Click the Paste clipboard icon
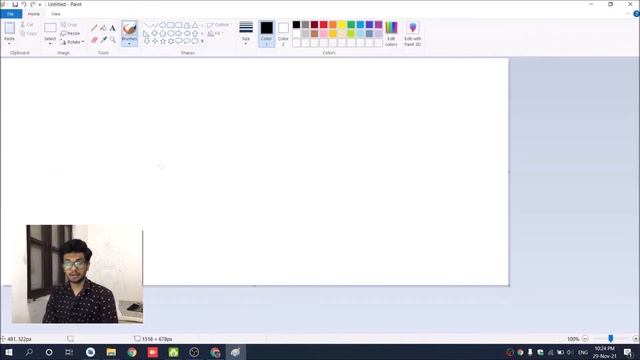640x360 pixels. coord(9,28)
